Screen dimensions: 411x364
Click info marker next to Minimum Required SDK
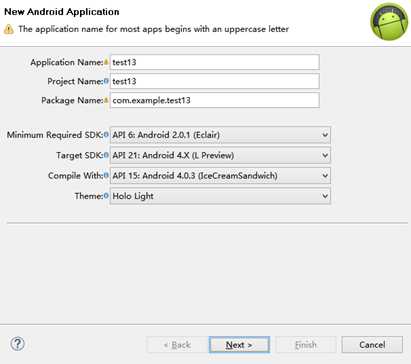[x=106, y=135]
